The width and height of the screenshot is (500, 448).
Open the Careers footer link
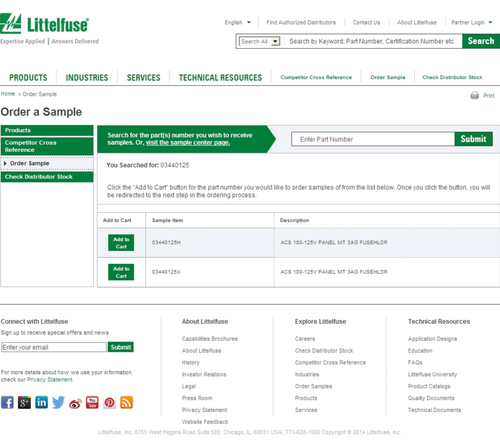point(305,339)
